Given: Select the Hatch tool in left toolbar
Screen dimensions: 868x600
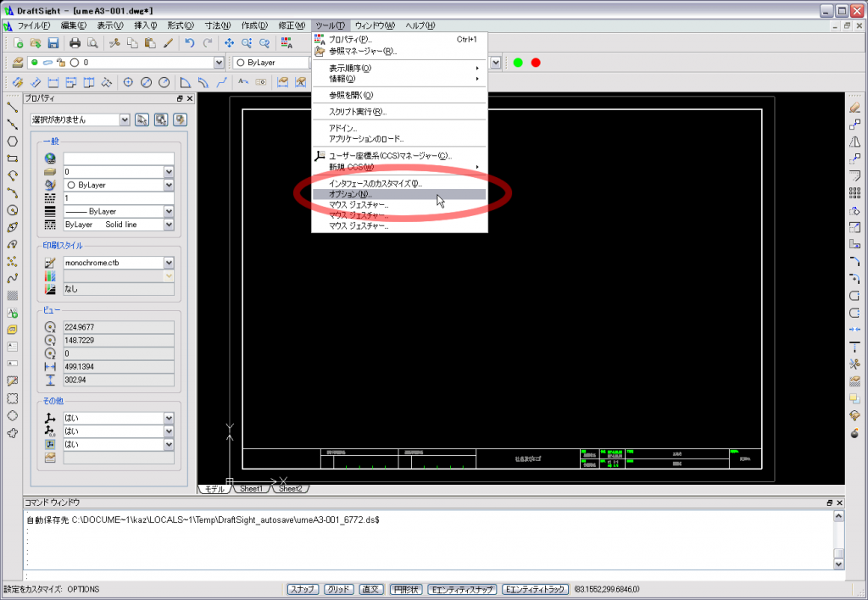Looking at the screenshot, I should pyautogui.click(x=12, y=296).
